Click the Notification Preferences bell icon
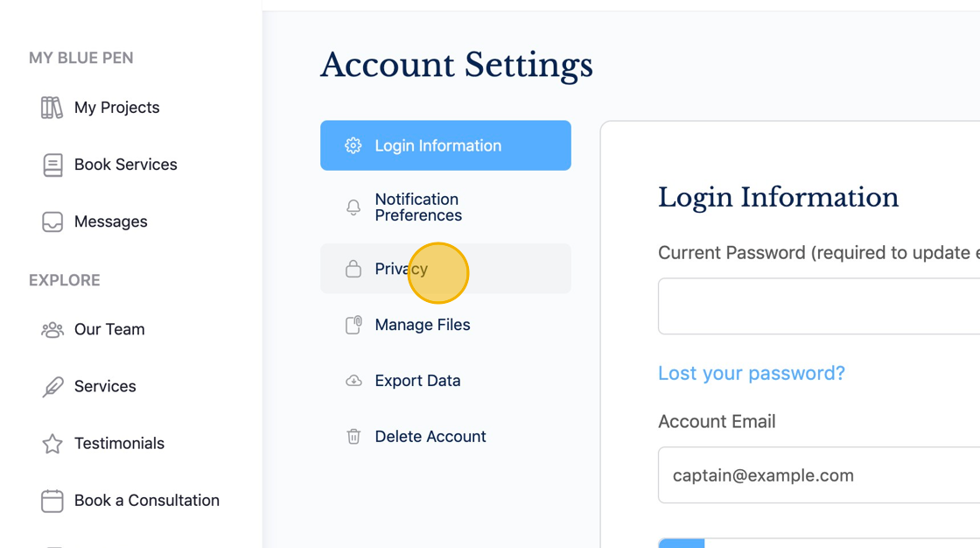980x548 pixels. [x=353, y=207]
